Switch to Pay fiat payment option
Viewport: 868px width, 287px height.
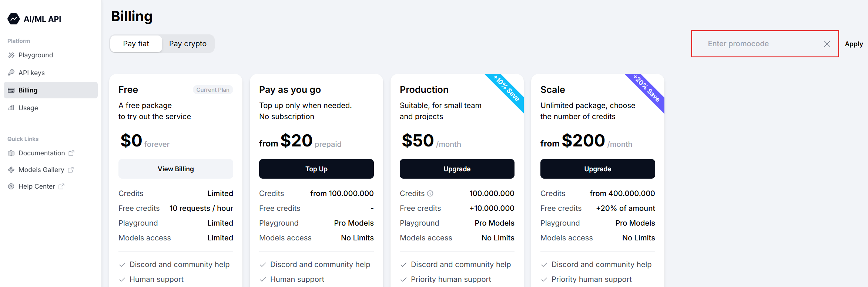point(136,44)
